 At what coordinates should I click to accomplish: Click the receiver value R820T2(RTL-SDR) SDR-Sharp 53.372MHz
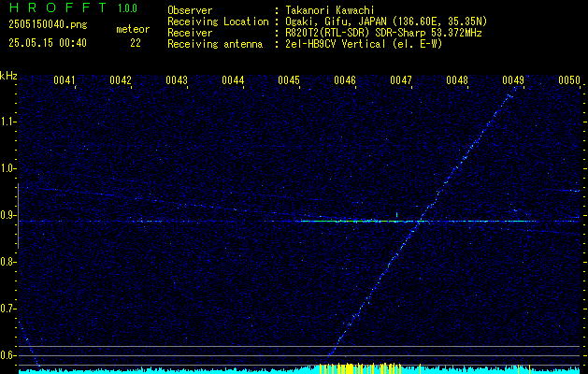383,33
